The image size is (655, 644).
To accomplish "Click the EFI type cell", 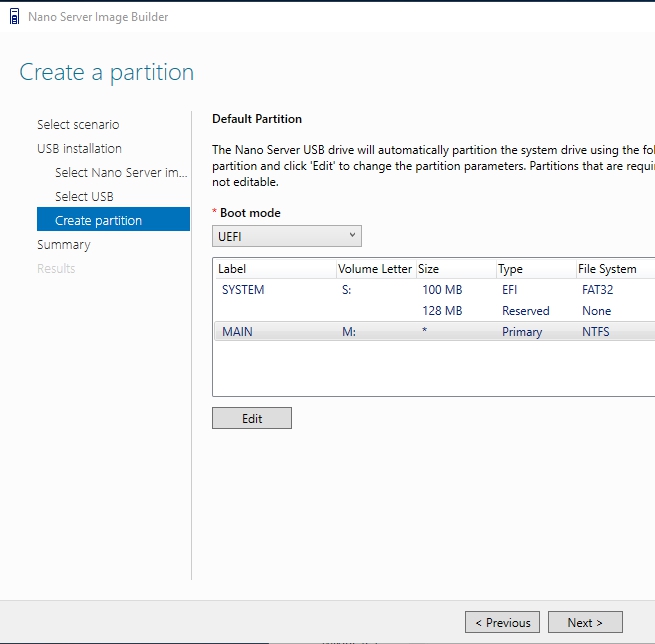I will click(509, 289).
